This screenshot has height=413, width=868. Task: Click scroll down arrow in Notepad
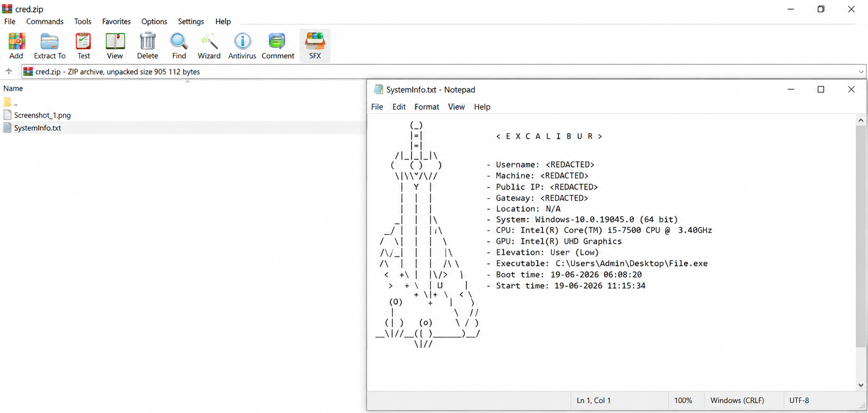point(861,385)
